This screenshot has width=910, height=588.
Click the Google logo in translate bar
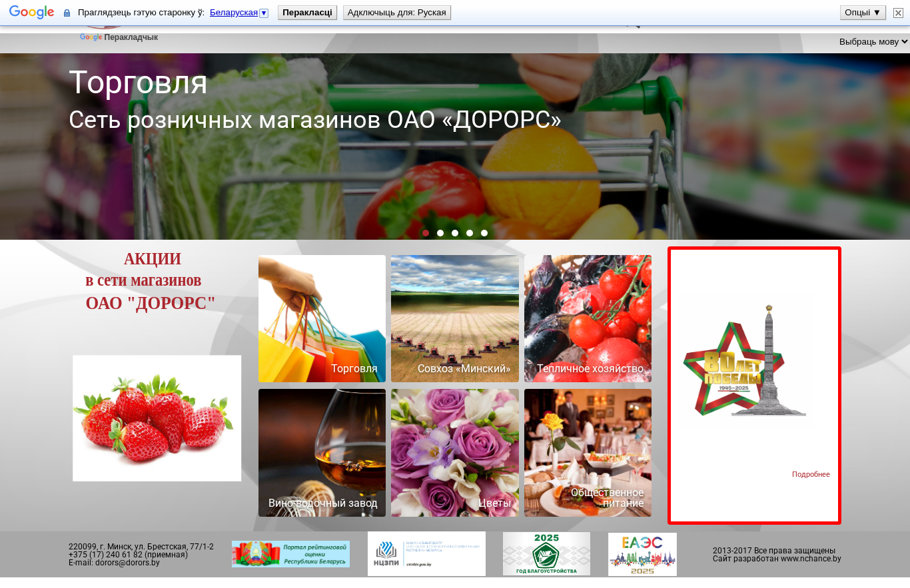click(31, 12)
